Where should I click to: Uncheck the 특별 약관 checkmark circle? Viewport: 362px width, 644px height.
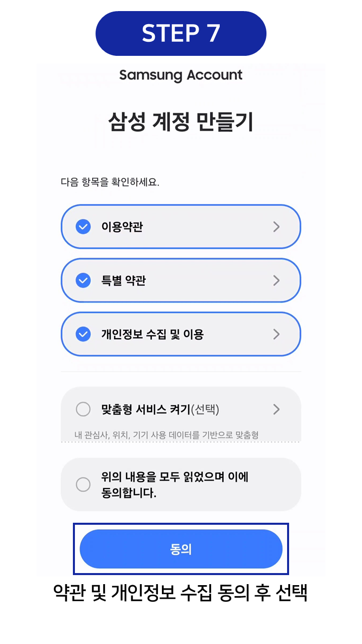[83, 280]
